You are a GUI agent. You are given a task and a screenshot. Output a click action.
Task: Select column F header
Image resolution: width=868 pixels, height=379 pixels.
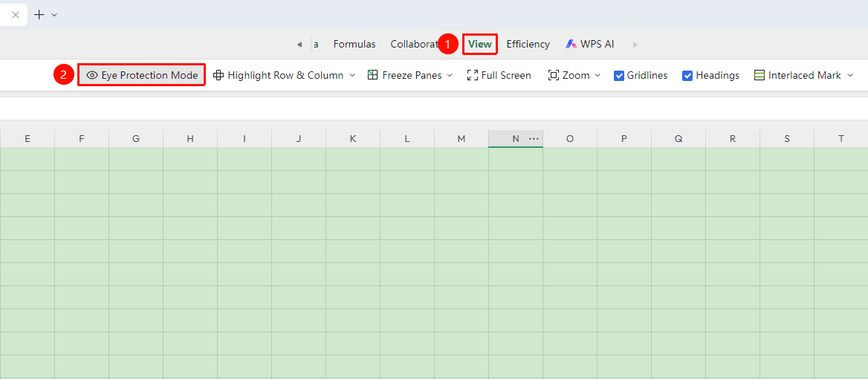point(82,139)
